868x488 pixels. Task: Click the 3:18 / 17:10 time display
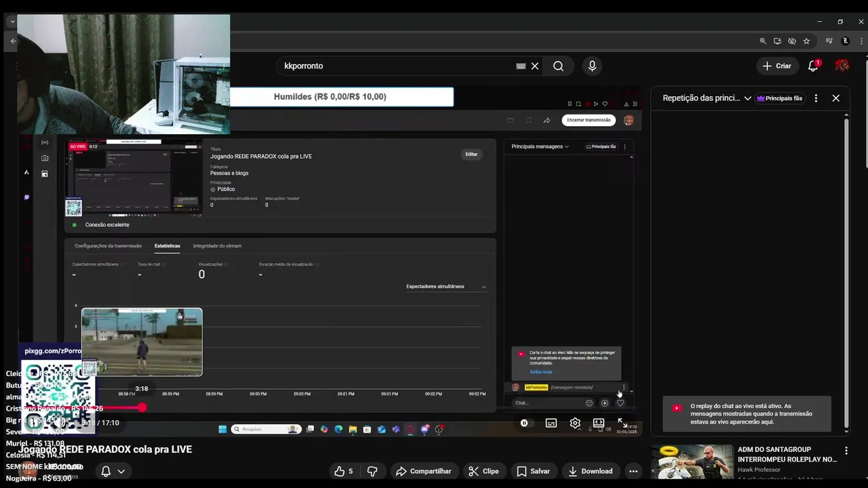coord(100,423)
